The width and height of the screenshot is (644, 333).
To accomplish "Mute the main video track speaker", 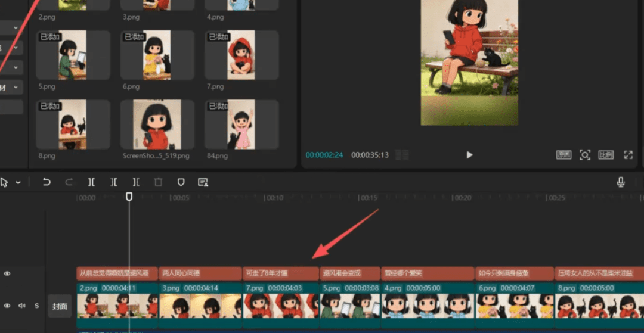I will pos(21,306).
